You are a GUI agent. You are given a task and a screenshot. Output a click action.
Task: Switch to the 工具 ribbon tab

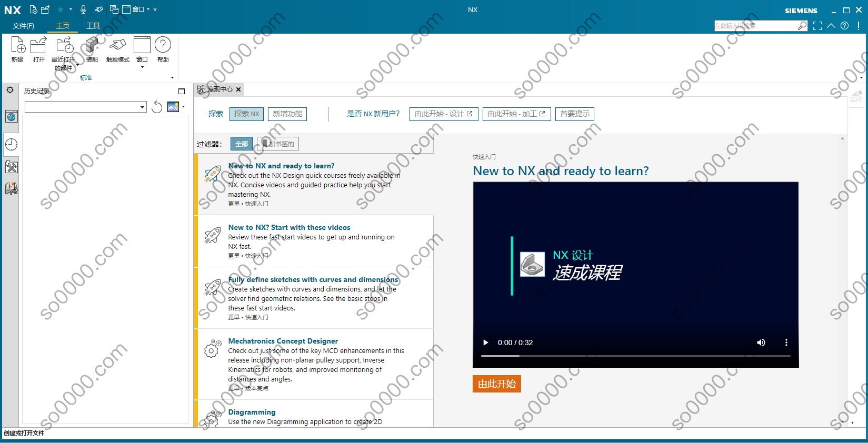coord(93,26)
